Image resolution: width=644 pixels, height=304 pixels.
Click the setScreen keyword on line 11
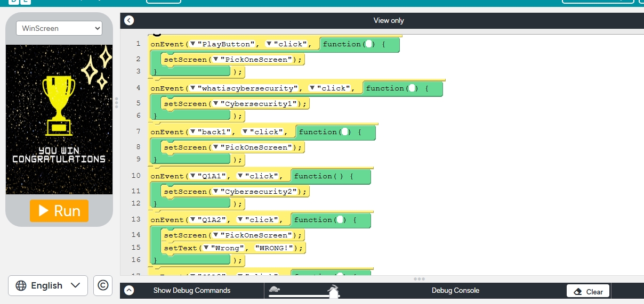pyautogui.click(x=186, y=192)
